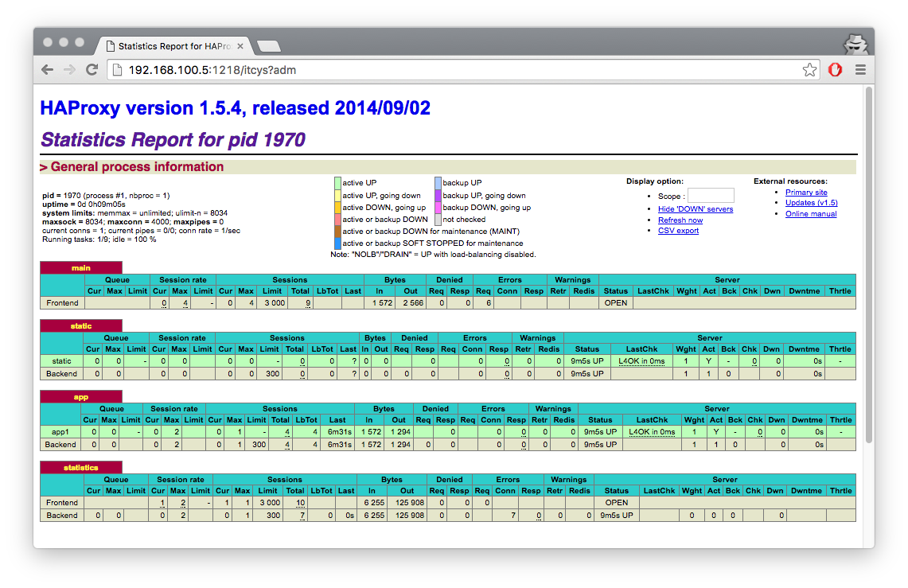Visit the Primary site link
Image resolution: width=908 pixels, height=588 pixels.
[806, 192]
